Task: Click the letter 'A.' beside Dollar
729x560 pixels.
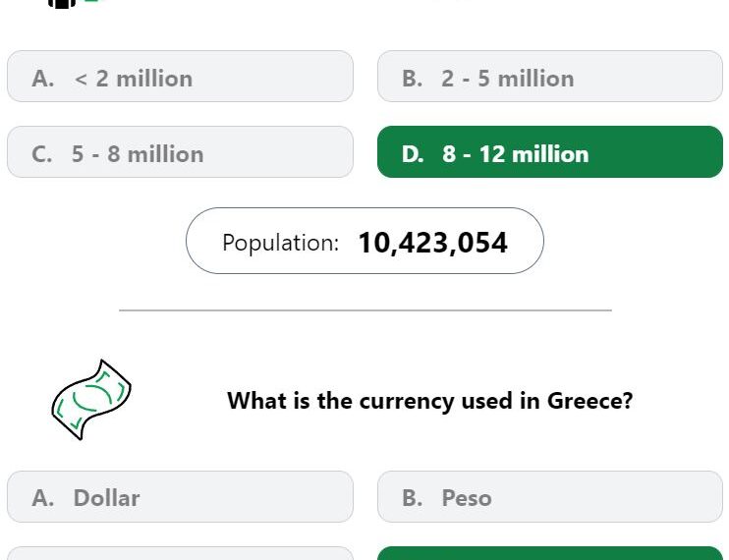Action: 43,498
